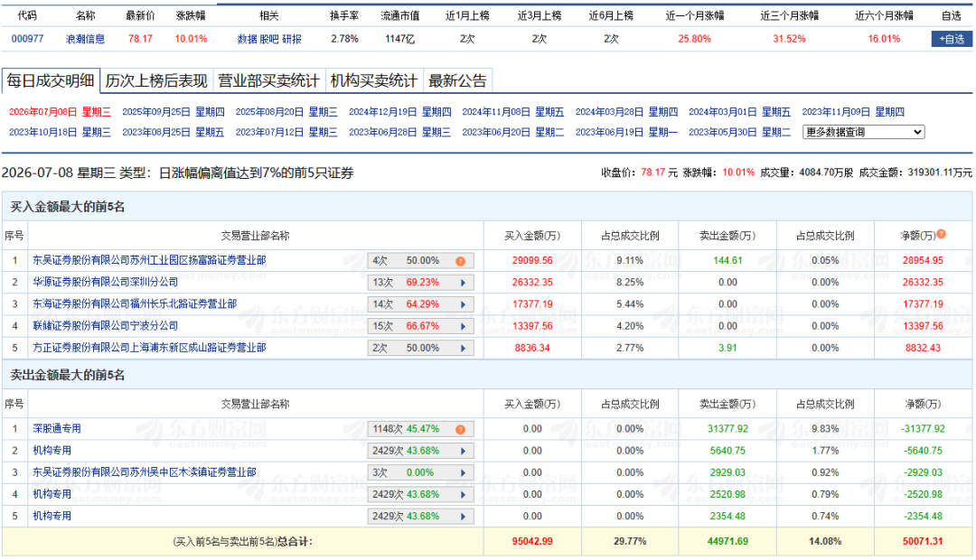Screen dimensions: 976x560
Task: Click orange help icon next to 净额(万) header
Action: tap(941, 234)
